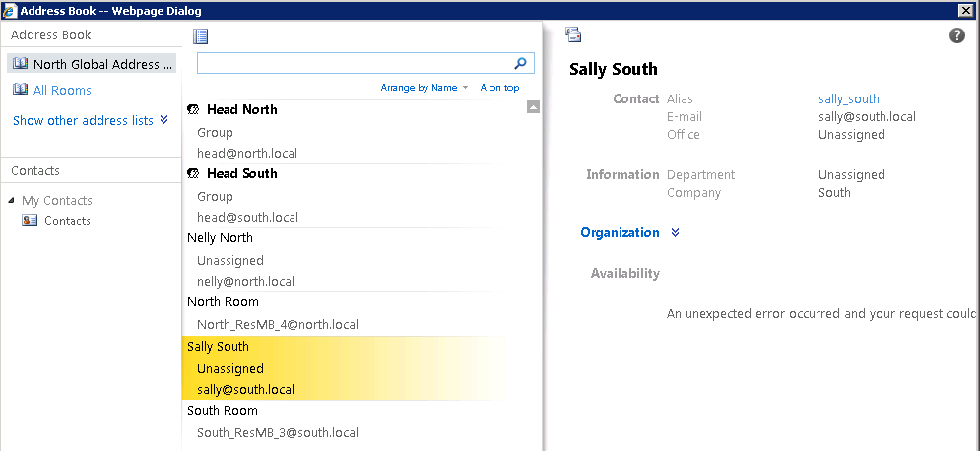The image size is (980, 451).
Task: Click the North Global Address book icon
Action: [21, 64]
